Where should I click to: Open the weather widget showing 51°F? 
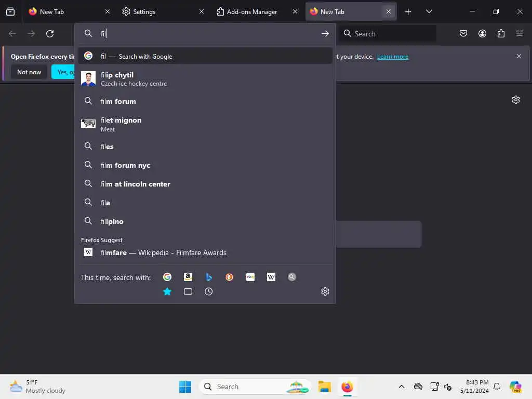pyautogui.click(x=37, y=387)
